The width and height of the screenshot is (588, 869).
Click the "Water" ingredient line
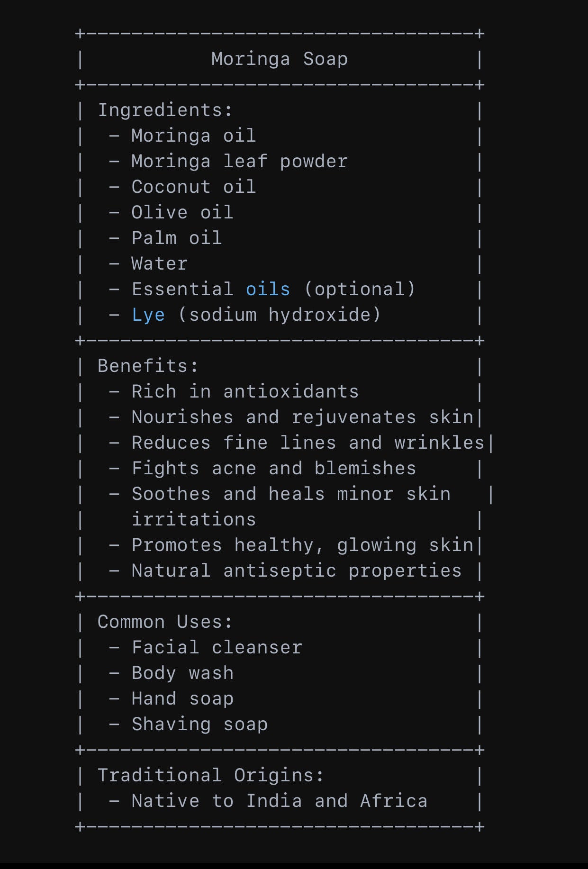click(x=160, y=263)
